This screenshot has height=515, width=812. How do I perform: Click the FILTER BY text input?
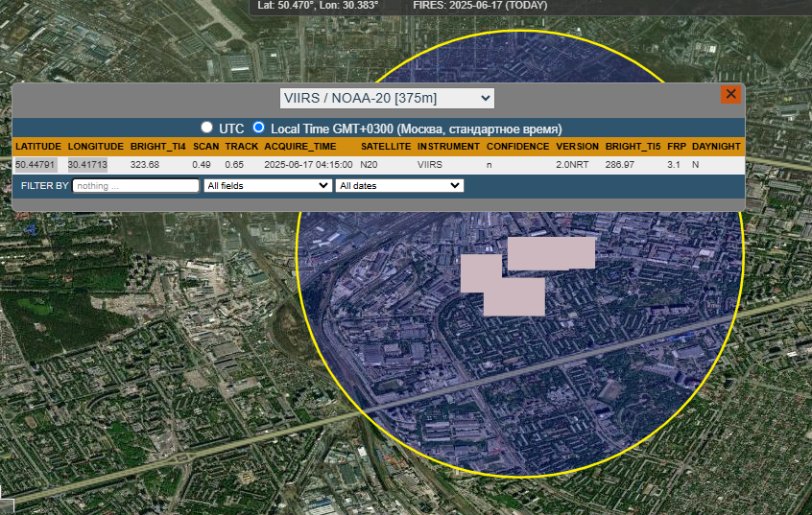click(135, 186)
